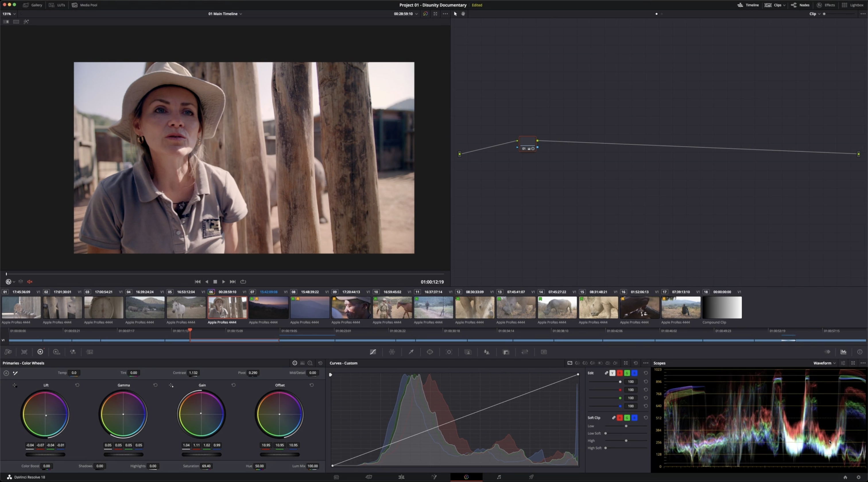Open the Keyframes panel
The width and height of the screenshot is (868, 482).
(x=828, y=352)
